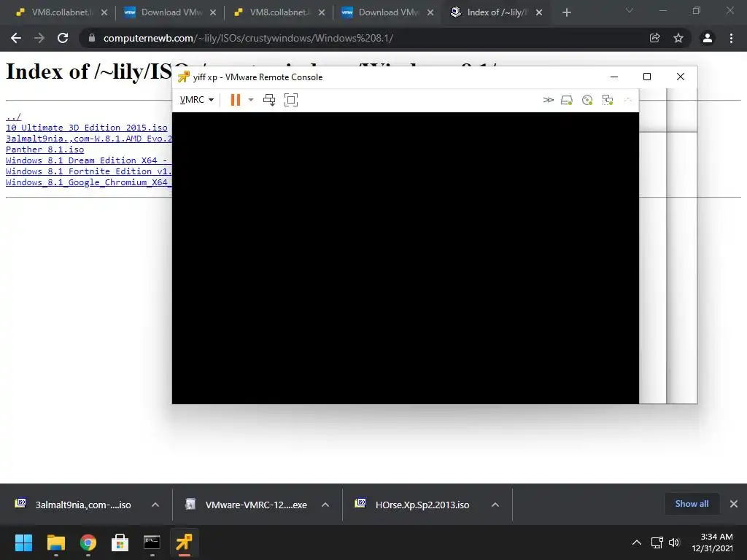
Task: Expand the power options arrow beside pause
Action: (251, 99)
